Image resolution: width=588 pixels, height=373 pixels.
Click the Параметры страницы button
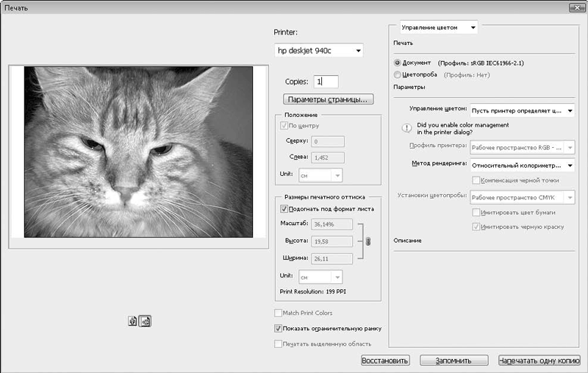[x=329, y=99]
